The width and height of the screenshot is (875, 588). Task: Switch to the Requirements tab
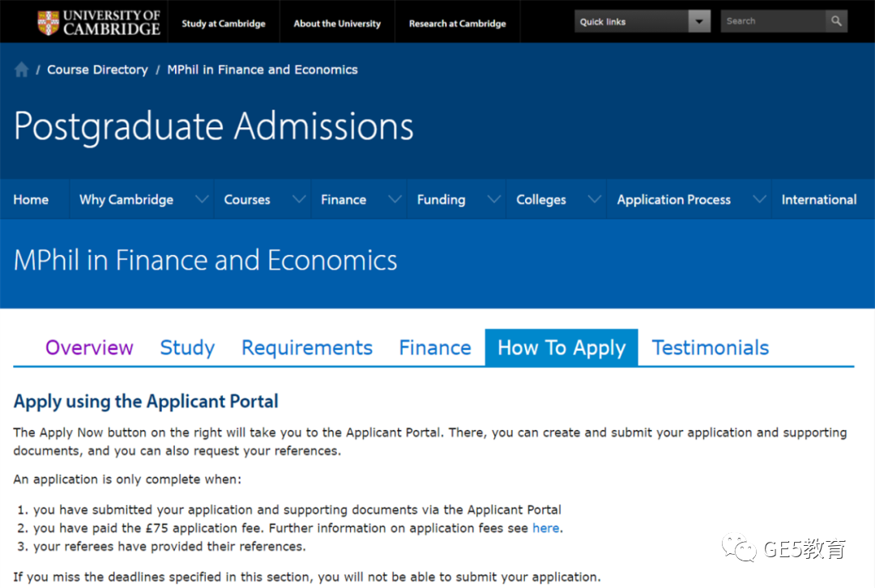tap(307, 347)
